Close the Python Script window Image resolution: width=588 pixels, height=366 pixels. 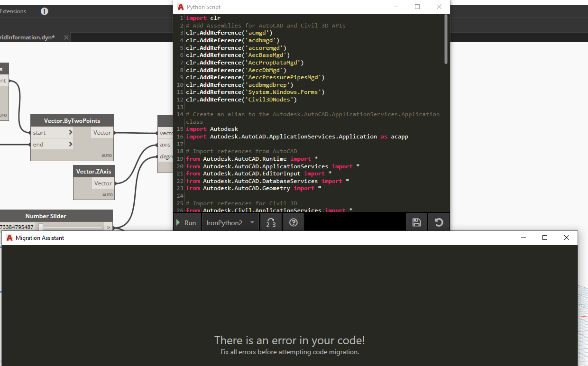(439, 7)
